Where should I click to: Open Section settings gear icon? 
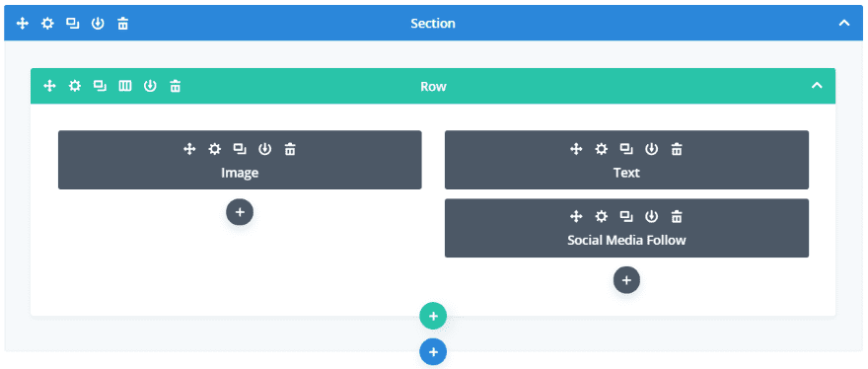(x=47, y=24)
